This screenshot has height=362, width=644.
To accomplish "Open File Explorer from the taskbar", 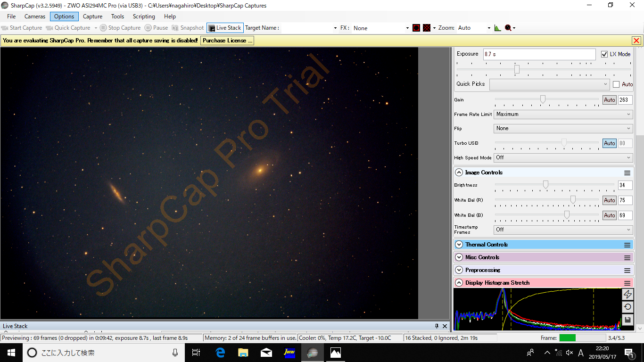I will tap(243, 352).
